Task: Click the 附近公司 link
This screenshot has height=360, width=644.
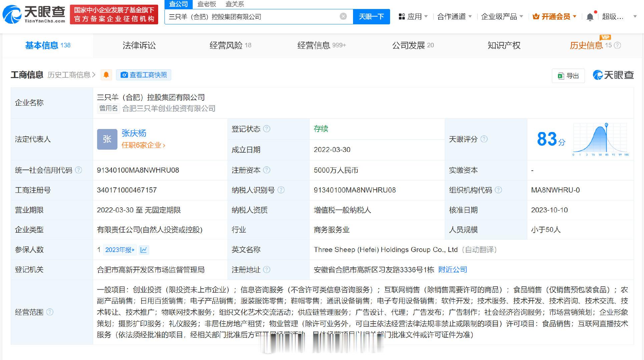Action: pos(452,270)
